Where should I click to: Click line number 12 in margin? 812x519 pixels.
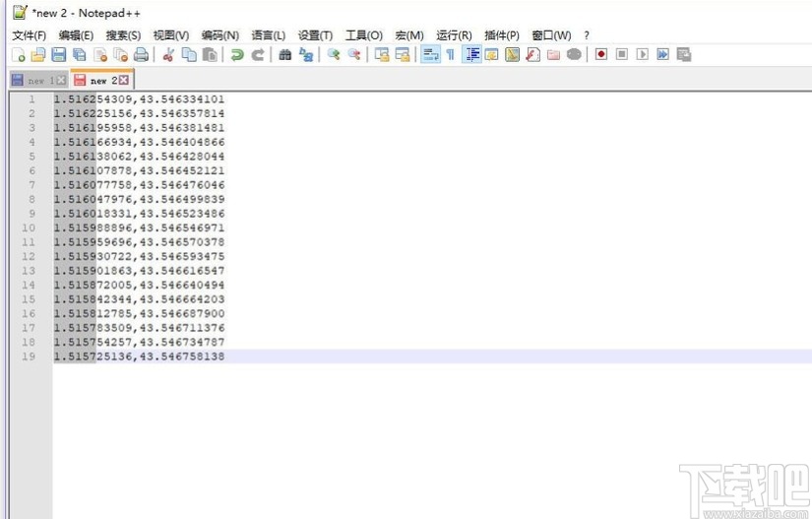click(x=29, y=256)
